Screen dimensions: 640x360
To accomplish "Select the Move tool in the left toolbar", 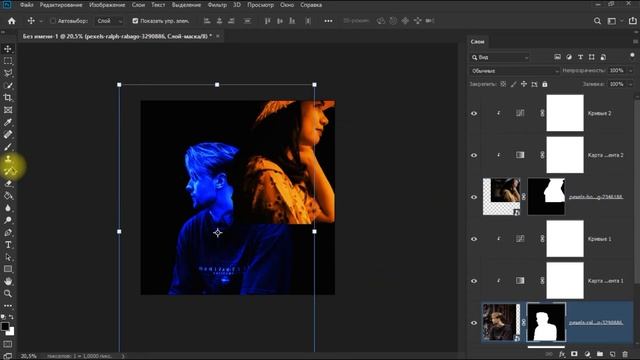I will click(x=8, y=49).
